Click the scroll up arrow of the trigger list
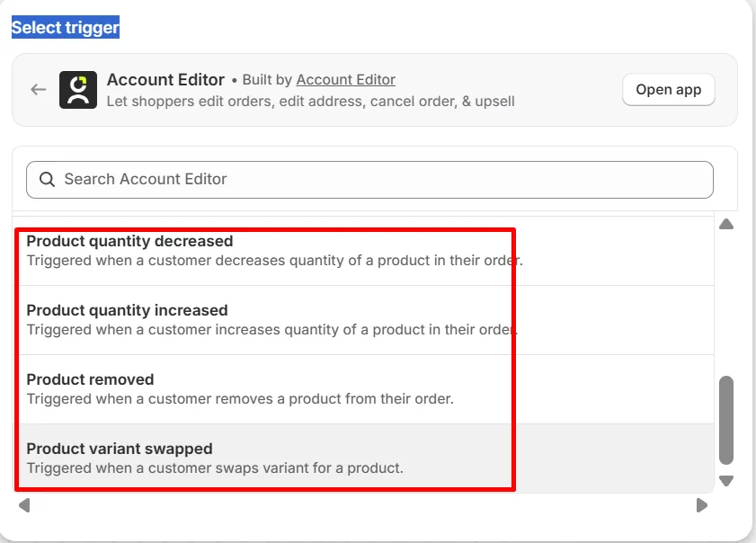This screenshot has width=756, height=543. pyautogui.click(x=726, y=224)
